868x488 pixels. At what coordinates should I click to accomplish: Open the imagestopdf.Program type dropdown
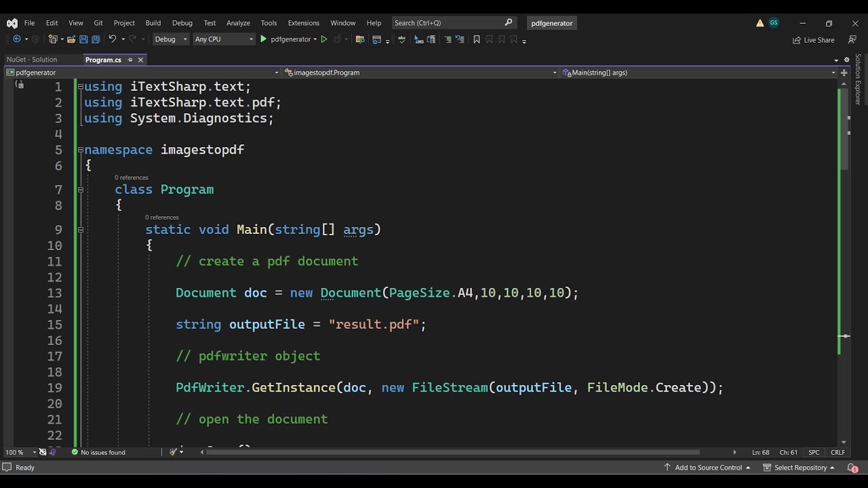[x=420, y=73]
